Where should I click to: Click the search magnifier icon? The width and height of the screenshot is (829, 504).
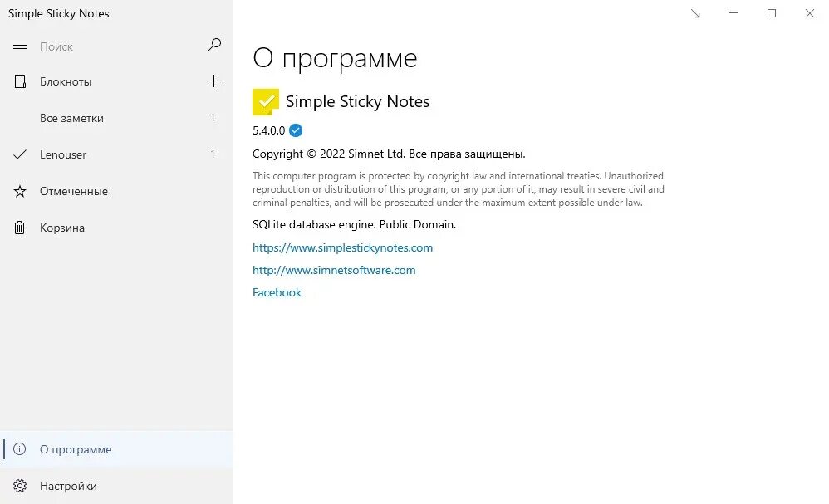[x=214, y=45]
